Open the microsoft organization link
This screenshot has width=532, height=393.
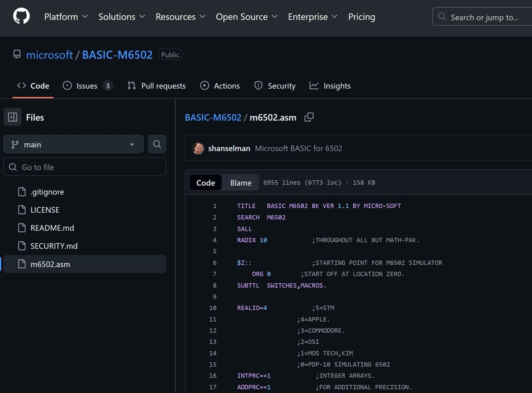pos(49,55)
